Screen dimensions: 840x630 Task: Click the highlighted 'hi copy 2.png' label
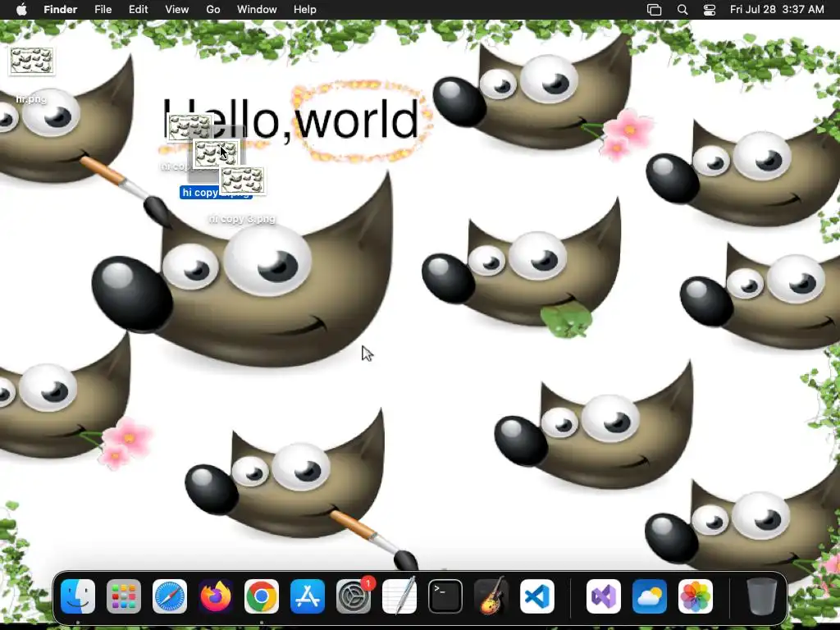click(216, 193)
